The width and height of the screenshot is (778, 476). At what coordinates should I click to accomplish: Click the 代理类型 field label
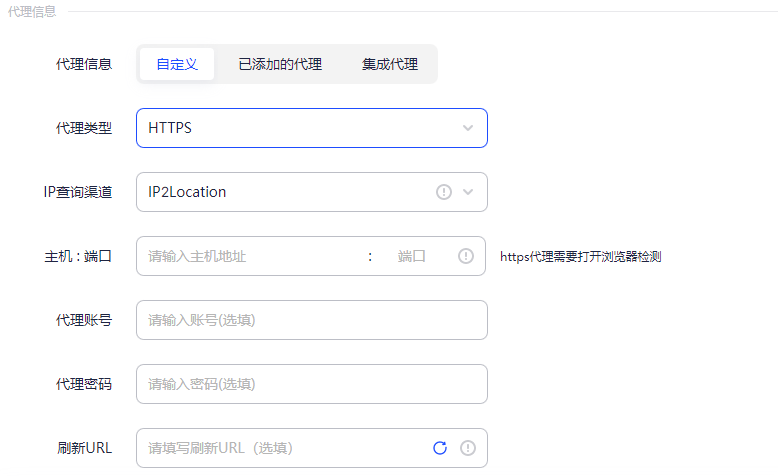(84, 128)
